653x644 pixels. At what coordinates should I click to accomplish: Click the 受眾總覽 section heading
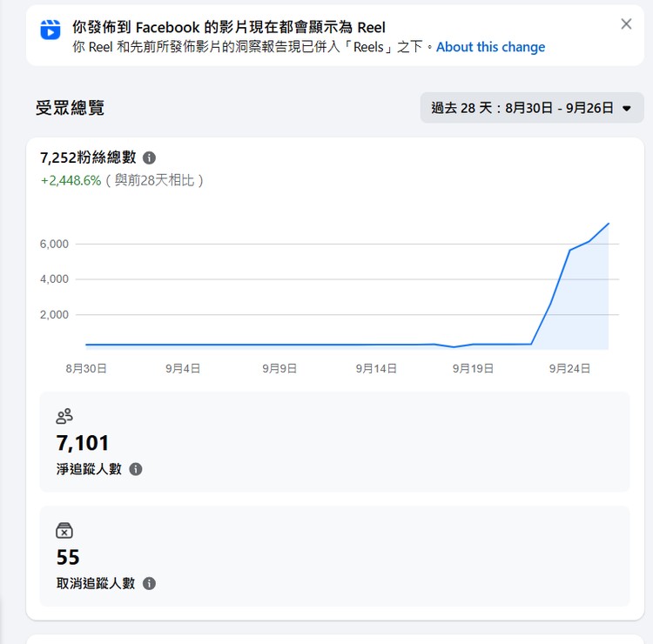point(70,108)
